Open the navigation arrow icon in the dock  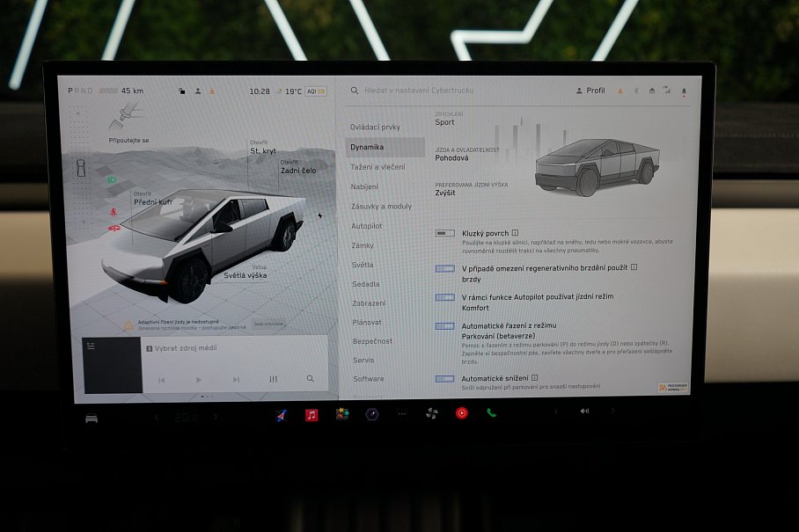278,413
